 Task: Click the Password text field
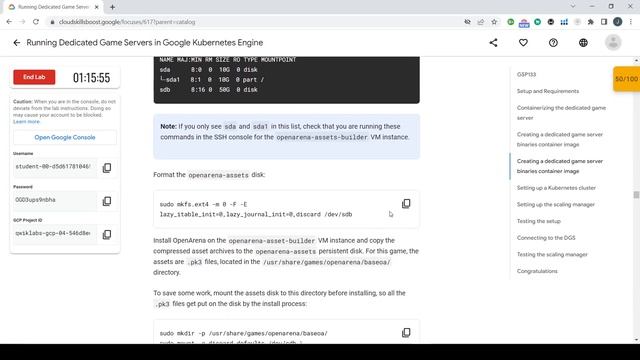[55, 200]
